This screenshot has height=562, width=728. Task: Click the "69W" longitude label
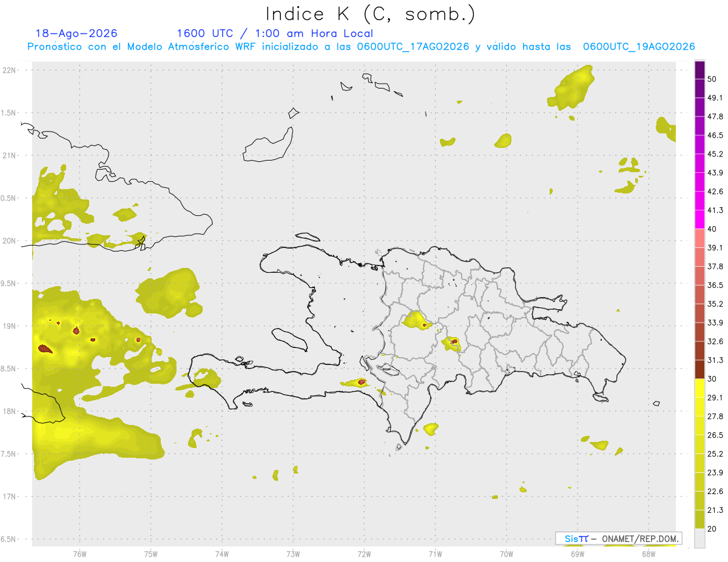coord(577,554)
